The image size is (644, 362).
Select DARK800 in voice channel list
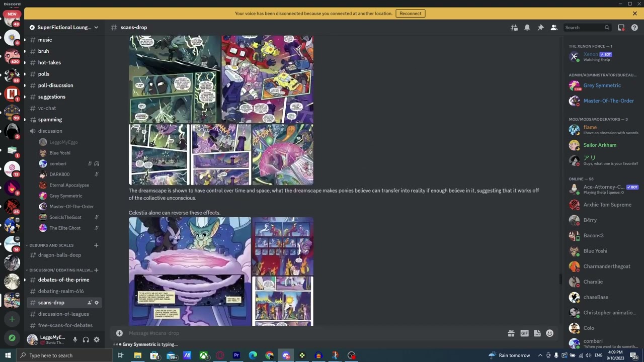click(x=69, y=174)
